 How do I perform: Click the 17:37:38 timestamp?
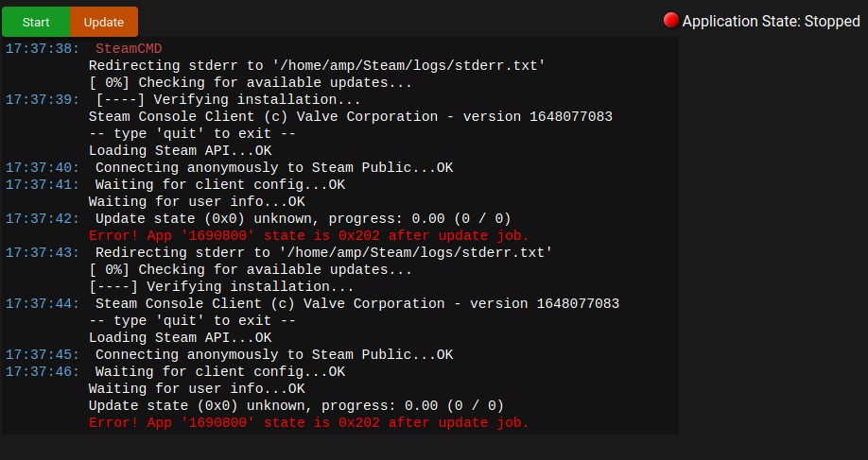[42, 49]
